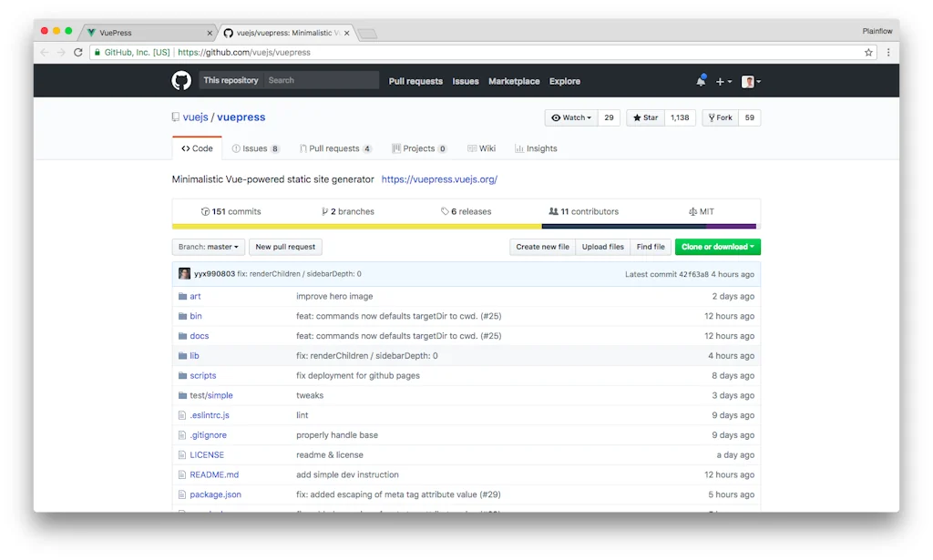Expand the Watch dropdown
This screenshot has width=933, height=560.
pyautogui.click(x=569, y=117)
